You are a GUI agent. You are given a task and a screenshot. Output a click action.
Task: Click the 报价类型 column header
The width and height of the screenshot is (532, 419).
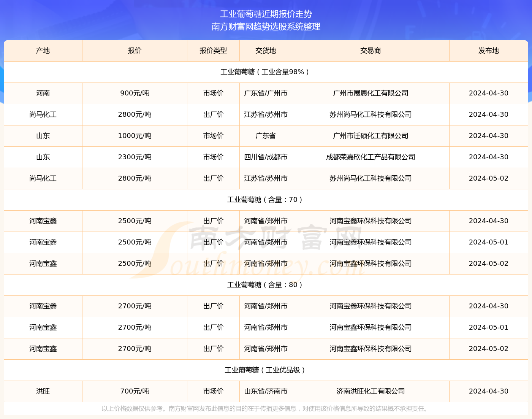tap(213, 51)
